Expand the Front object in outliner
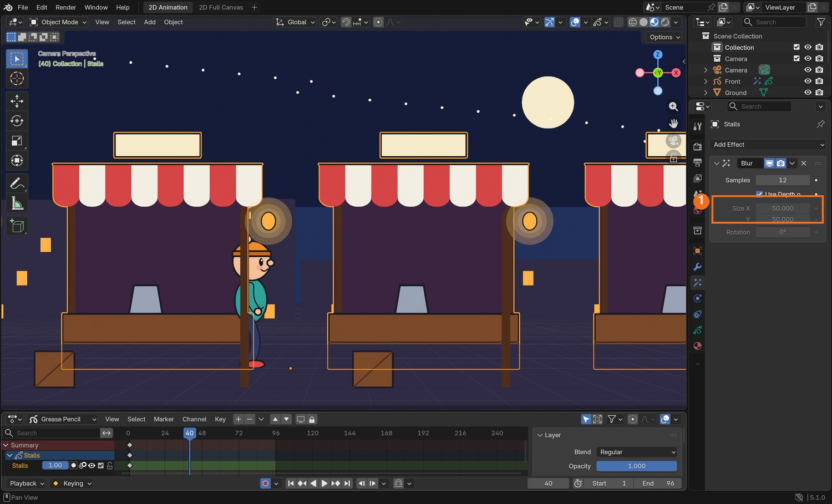This screenshot has height=504, width=832. (706, 82)
